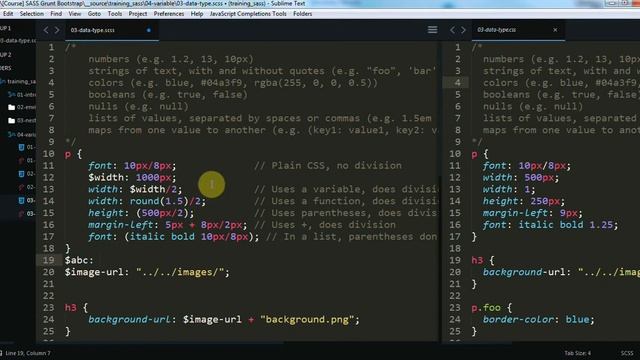Select the 03-data-type.css tab in right pane
The height and width of the screenshot is (360, 640).
[x=518, y=30]
